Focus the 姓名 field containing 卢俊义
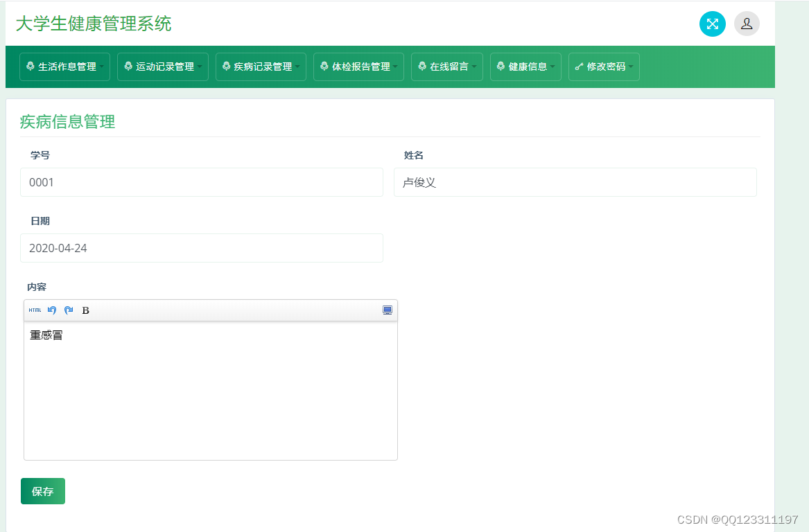 coord(575,182)
